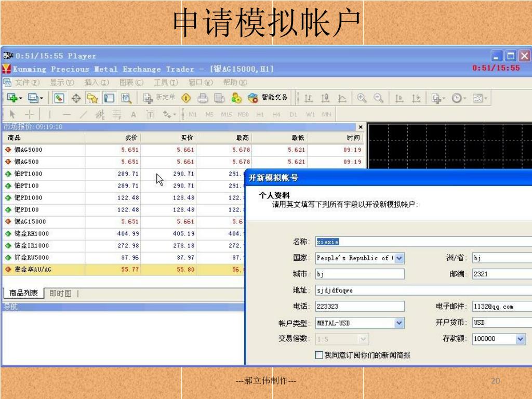Toggle the Auto Scroll chart icon
Viewport: 532px width, 399px height.
pyautogui.click(x=400, y=98)
